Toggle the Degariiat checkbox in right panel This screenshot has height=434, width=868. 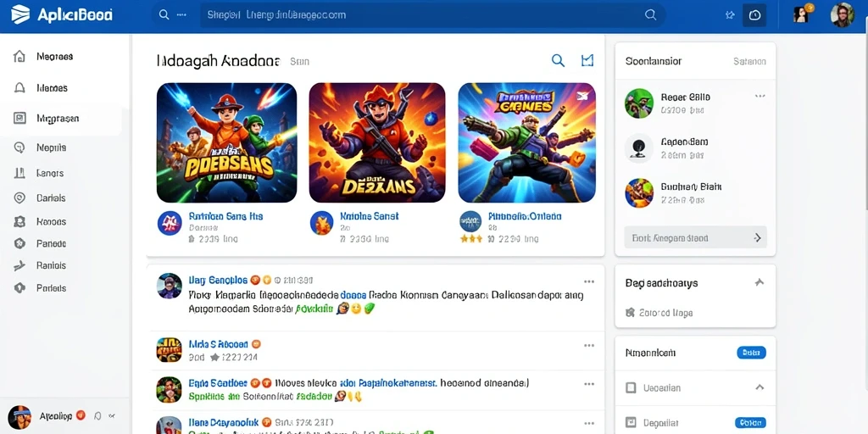(631, 423)
